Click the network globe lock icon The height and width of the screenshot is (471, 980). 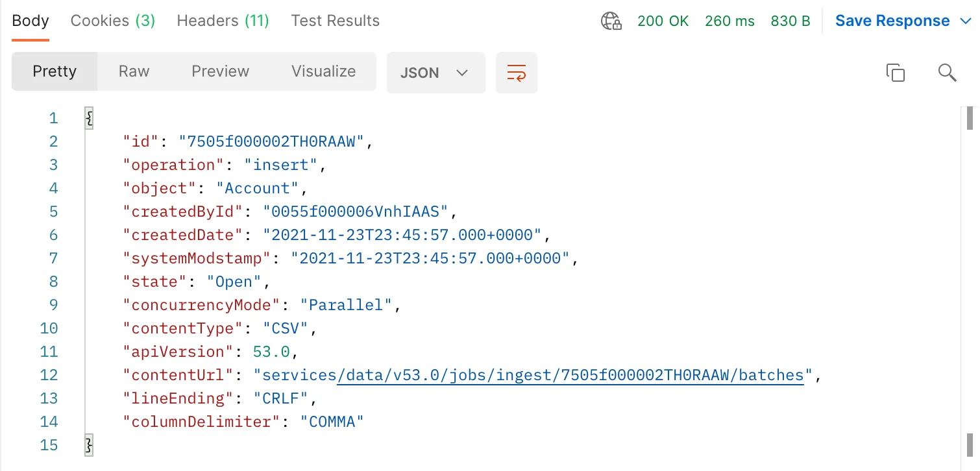[x=611, y=21]
